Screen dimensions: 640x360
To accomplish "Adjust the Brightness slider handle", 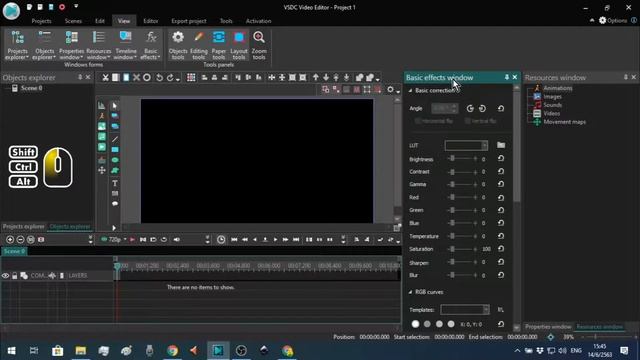I will pos(452,159).
